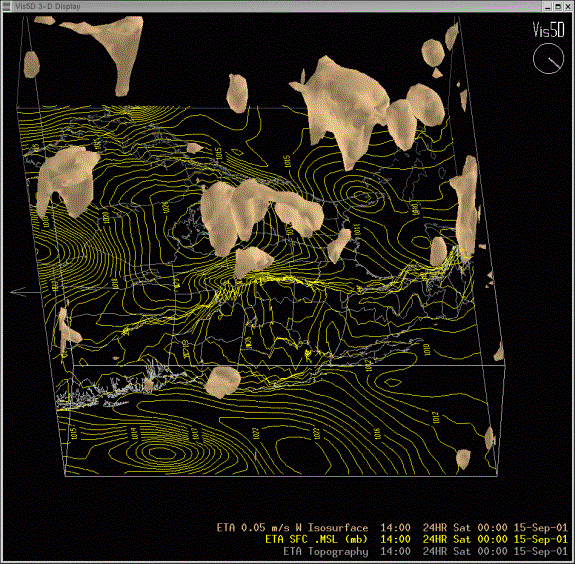Click the 1015 contour label at the front left edge
Image resolution: width=575 pixels, height=564 pixels.
pos(74,433)
